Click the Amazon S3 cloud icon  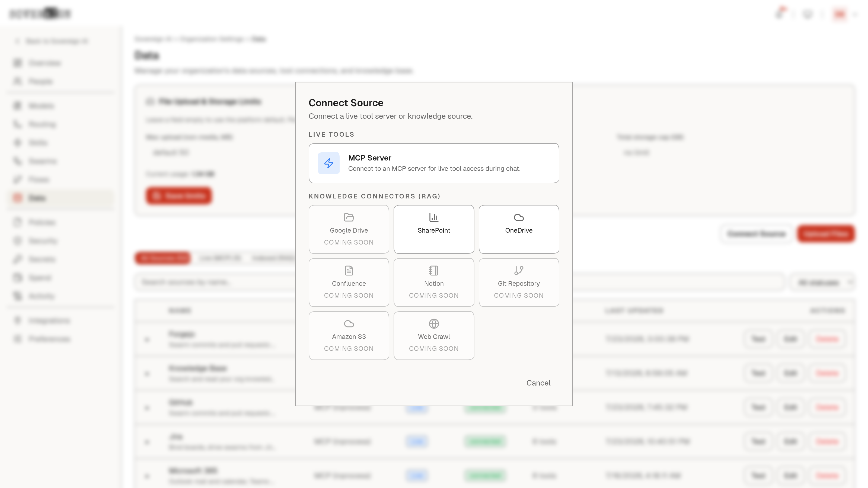pos(349,324)
